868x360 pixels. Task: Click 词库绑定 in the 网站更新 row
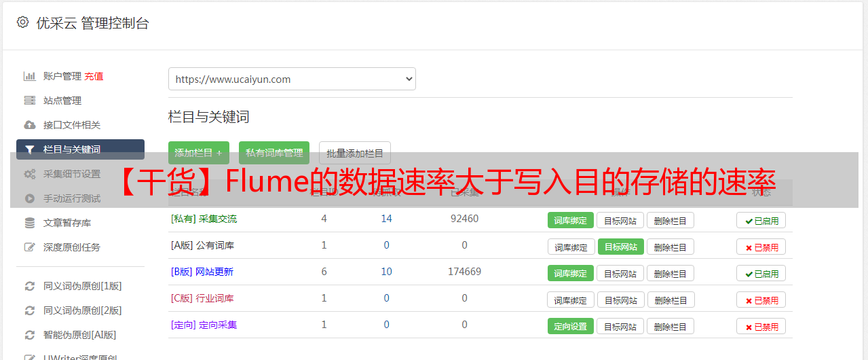click(x=571, y=273)
